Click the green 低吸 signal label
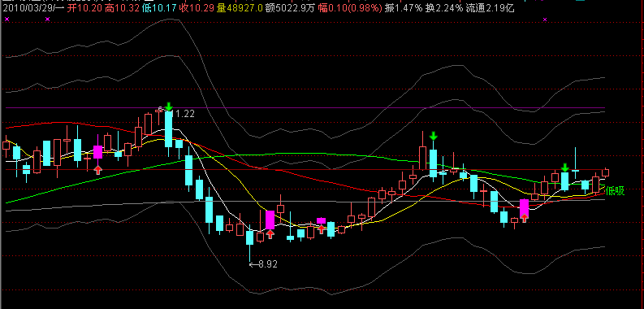This screenshot has height=309, width=644. coord(615,191)
